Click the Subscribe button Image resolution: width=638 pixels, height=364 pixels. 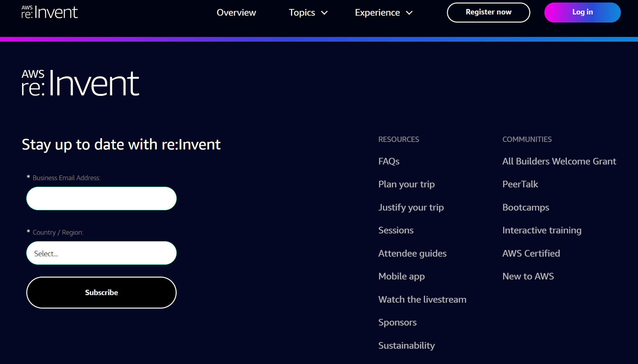101,293
